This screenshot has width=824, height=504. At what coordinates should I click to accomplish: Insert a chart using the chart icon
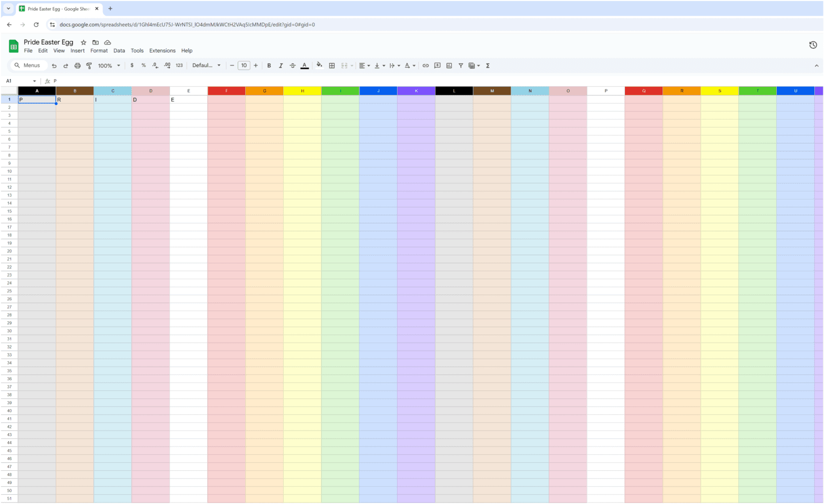(449, 65)
